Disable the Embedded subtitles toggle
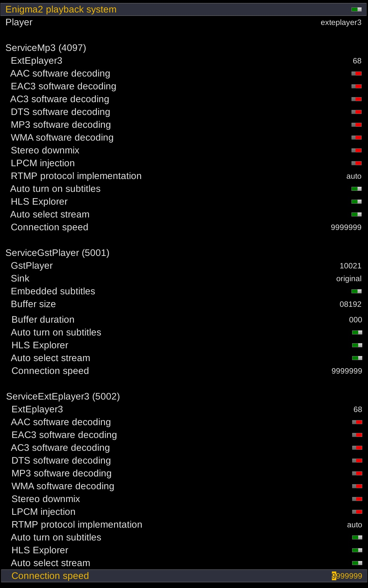 [356, 291]
